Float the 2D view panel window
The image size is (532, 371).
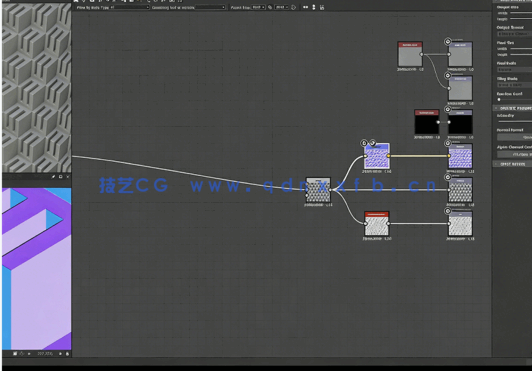[x=60, y=177]
